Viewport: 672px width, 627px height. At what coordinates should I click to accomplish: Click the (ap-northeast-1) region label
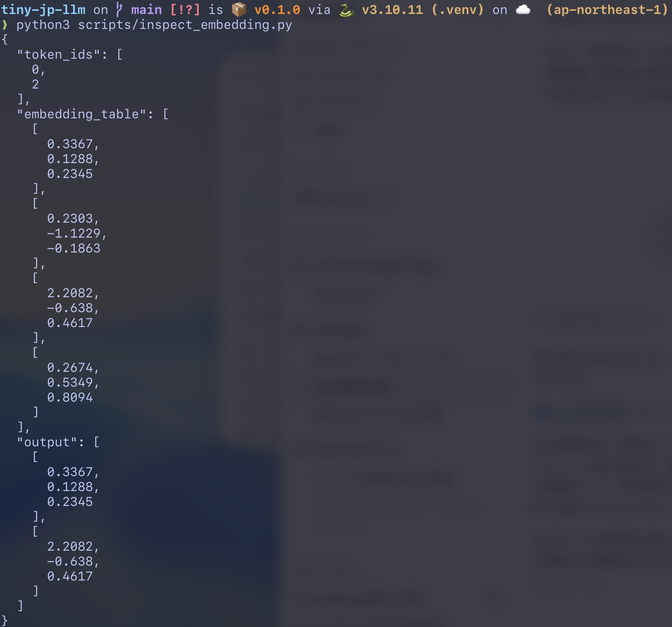tap(607, 9)
